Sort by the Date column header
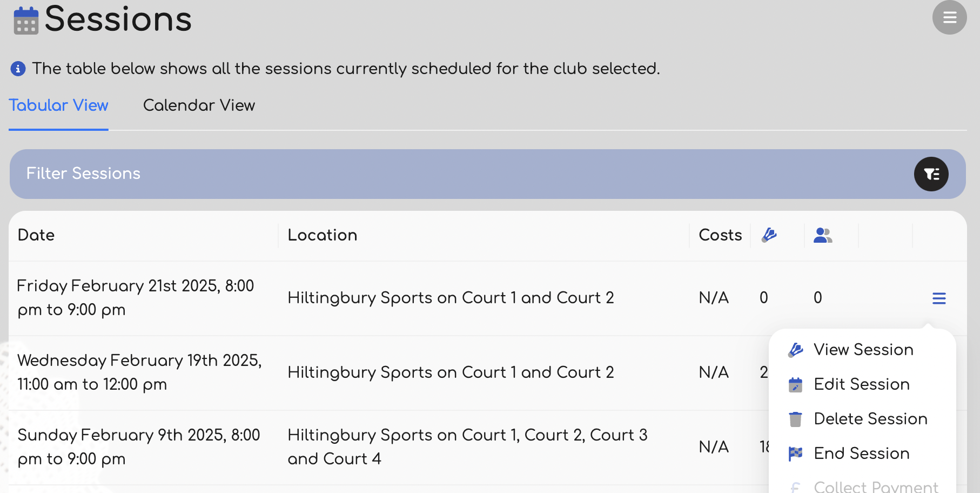 coord(36,235)
